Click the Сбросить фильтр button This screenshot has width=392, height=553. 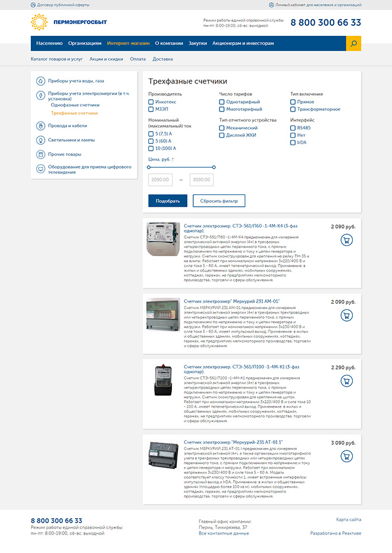pos(219,201)
